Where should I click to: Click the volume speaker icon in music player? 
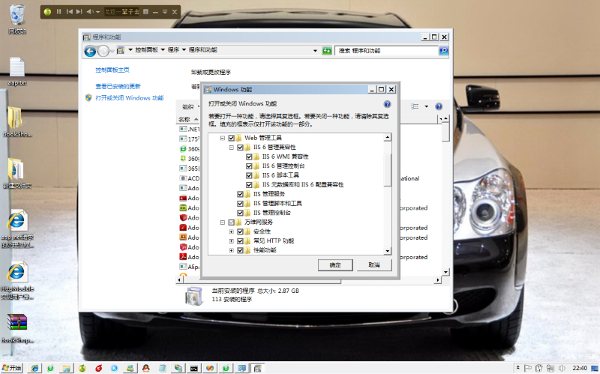click(90, 12)
